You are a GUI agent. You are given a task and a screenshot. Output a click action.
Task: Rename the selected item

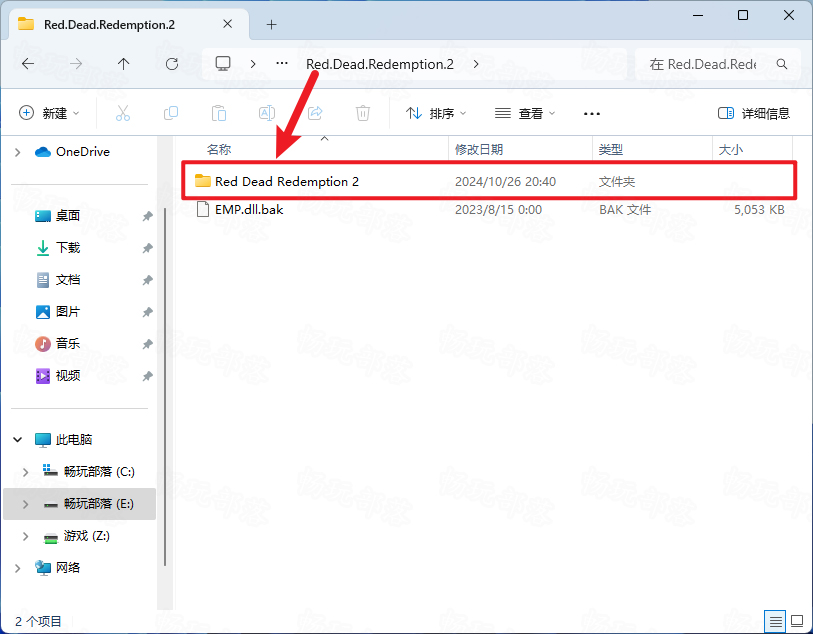point(267,113)
